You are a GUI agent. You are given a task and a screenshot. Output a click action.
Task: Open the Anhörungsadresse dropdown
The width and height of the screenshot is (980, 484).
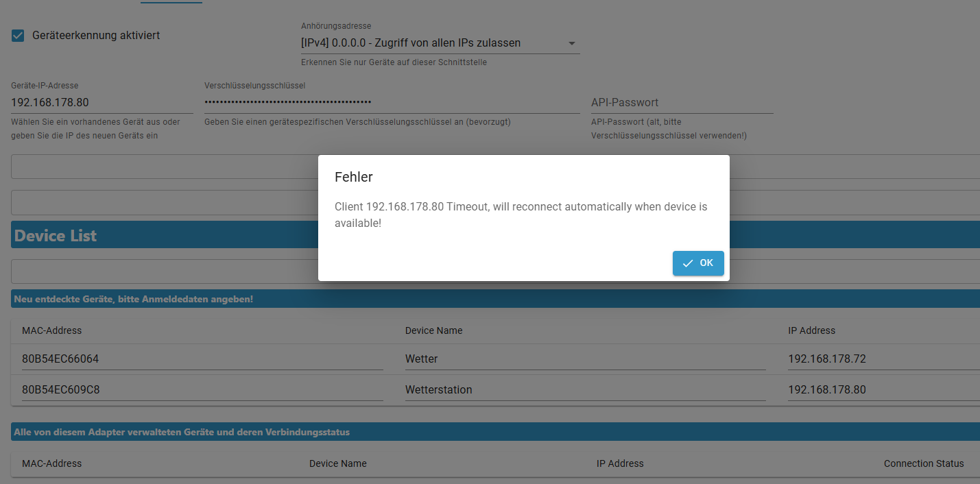440,43
